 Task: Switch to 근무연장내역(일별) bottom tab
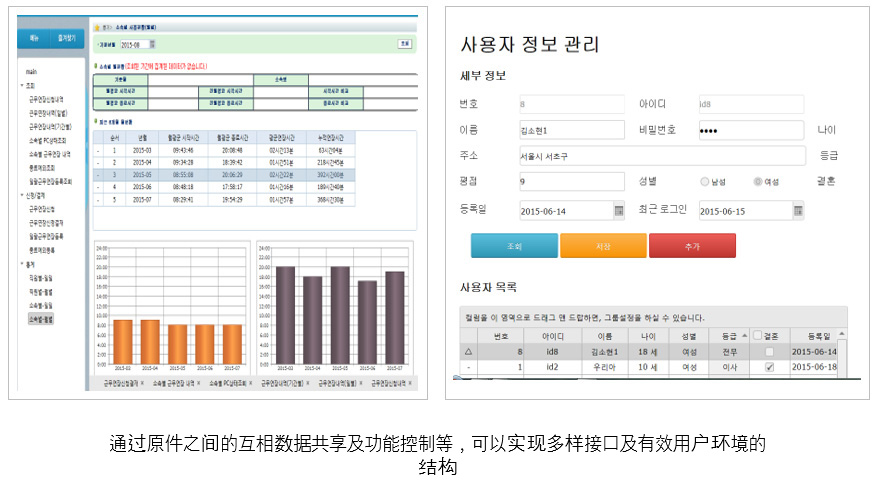pyautogui.click(x=337, y=383)
